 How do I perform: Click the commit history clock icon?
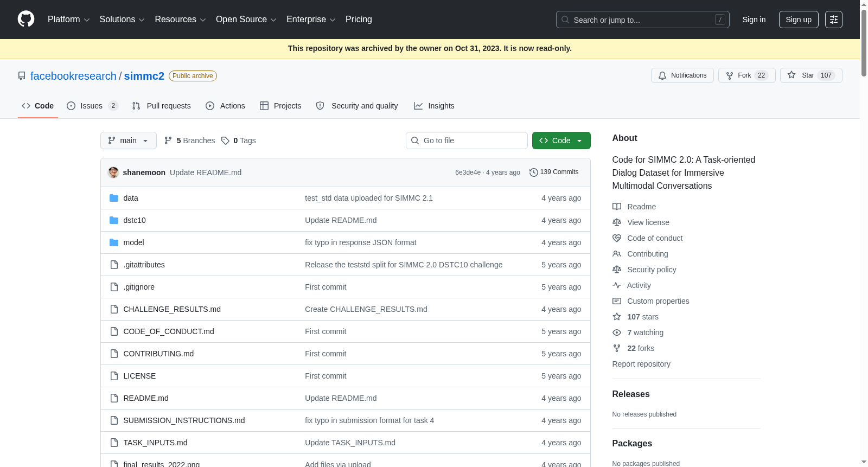(x=534, y=172)
